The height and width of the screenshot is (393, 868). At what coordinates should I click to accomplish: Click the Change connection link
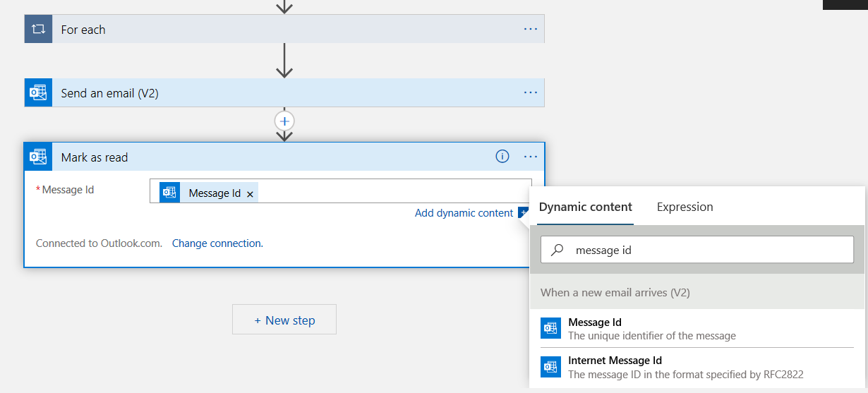tap(217, 243)
